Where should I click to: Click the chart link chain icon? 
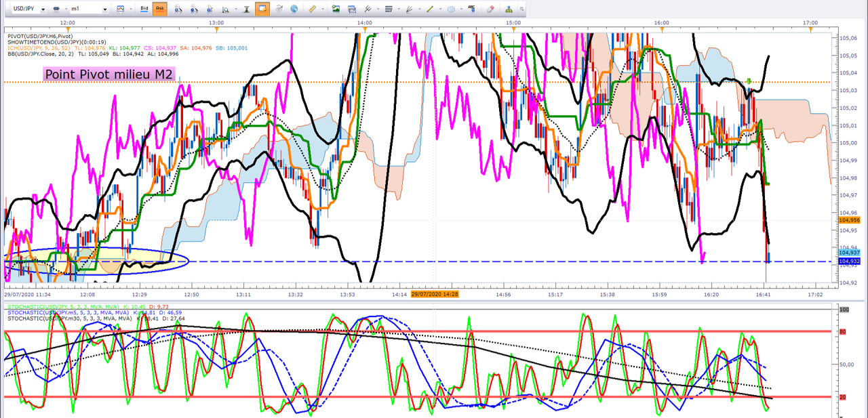pos(56,9)
